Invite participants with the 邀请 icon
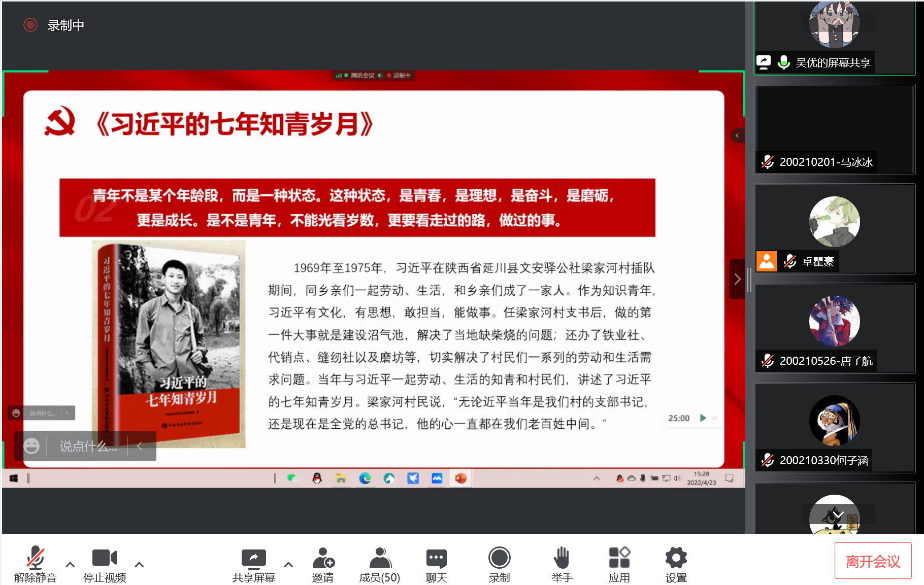Image resolution: width=924 pixels, height=585 pixels. 323,557
